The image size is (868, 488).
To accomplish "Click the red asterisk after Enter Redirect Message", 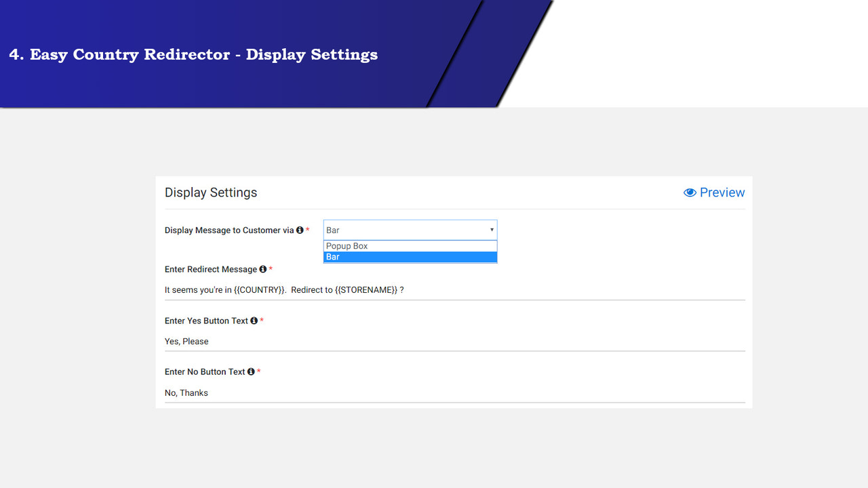I will pos(271,268).
